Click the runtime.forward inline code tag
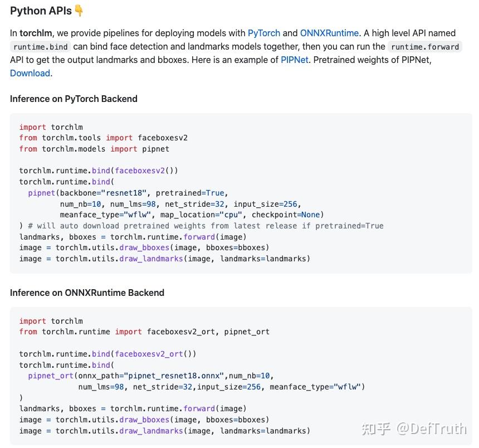 coord(425,47)
